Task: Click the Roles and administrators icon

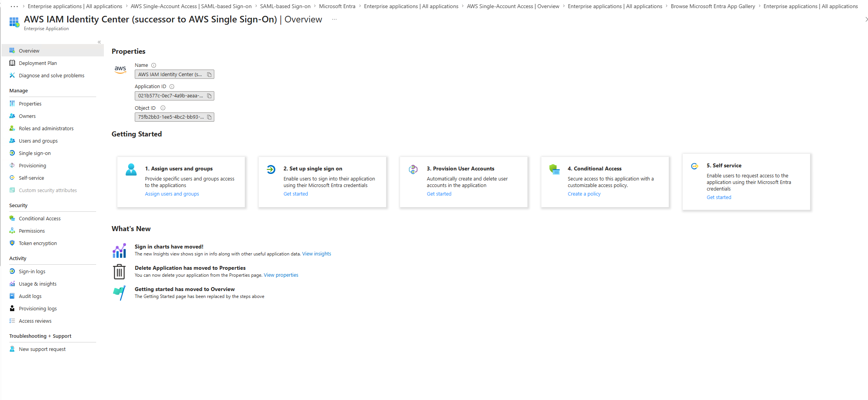Action: point(12,128)
